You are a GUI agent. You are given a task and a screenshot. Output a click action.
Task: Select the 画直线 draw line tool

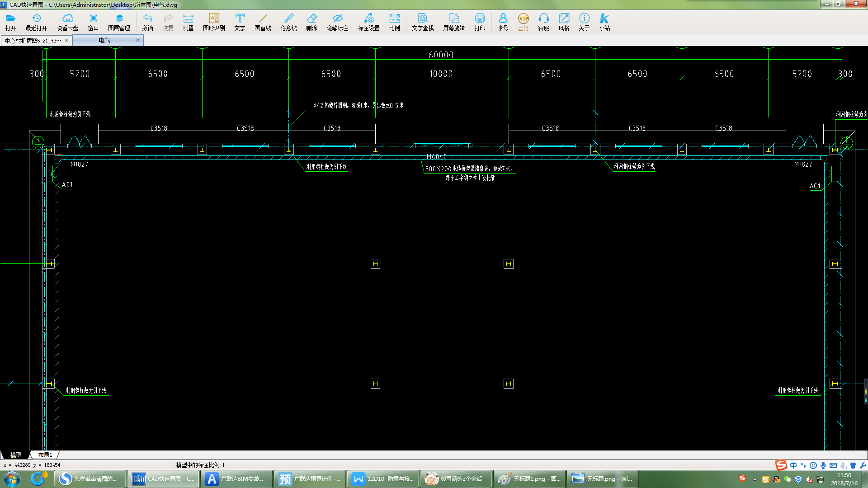263,22
